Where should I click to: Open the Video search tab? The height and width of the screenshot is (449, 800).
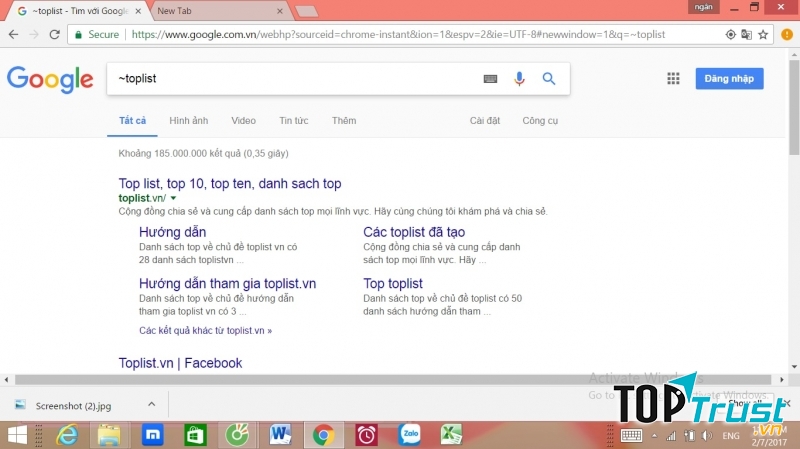coord(243,121)
